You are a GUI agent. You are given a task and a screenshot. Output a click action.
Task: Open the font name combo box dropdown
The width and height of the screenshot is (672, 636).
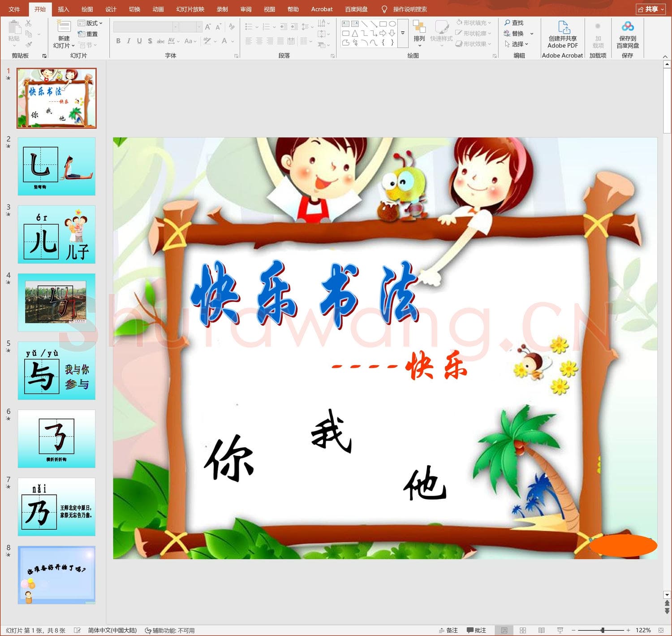pyautogui.click(x=175, y=27)
